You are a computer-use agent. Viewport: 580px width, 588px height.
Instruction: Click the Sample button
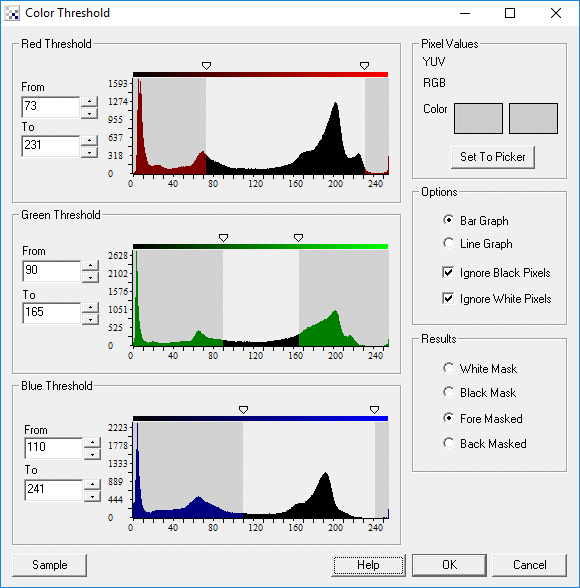click(x=49, y=565)
